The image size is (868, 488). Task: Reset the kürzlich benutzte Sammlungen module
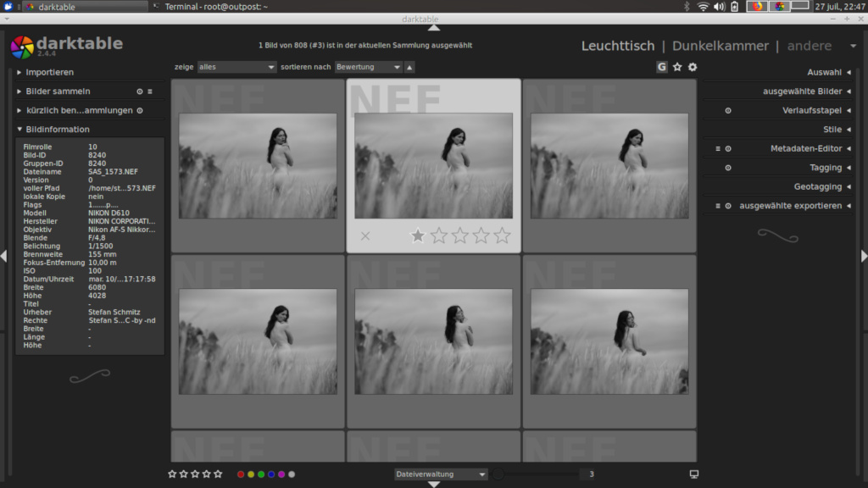coord(140,111)
